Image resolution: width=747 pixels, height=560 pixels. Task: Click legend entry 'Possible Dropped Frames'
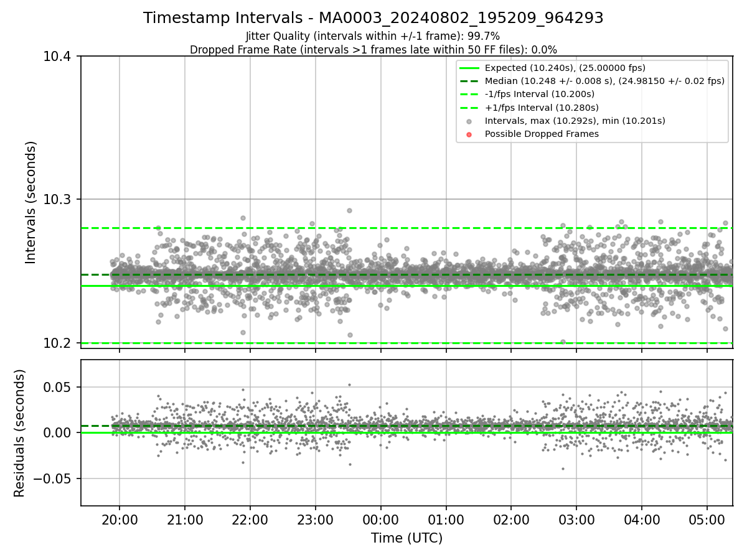click(x=542, y=134)
